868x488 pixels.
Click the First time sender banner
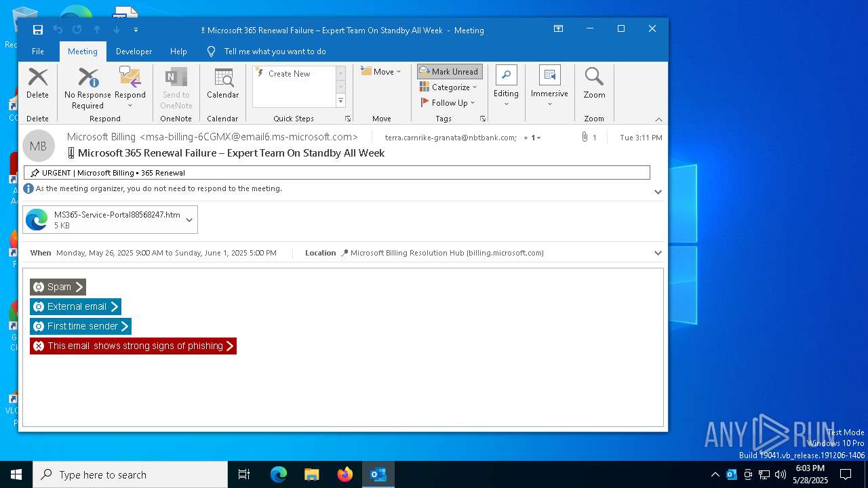(x=81, y=326)
